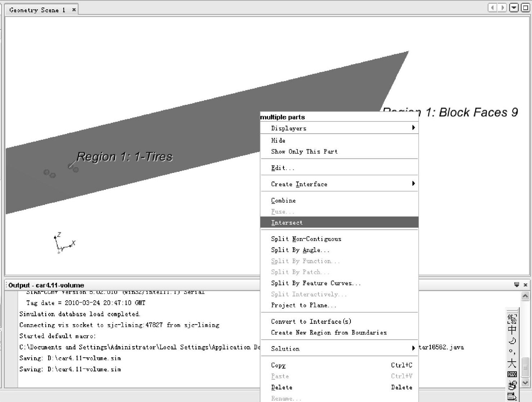The height and width of the screenshot is (402, 532).
Task: Click the Output scrollbar up arrow
Action: [x=525, y=296]
